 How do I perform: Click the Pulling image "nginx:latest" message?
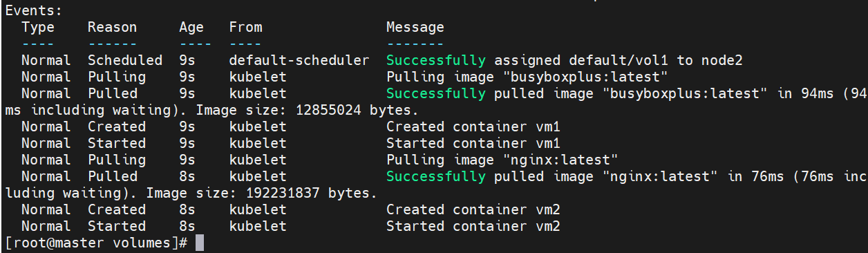[502, 160]
